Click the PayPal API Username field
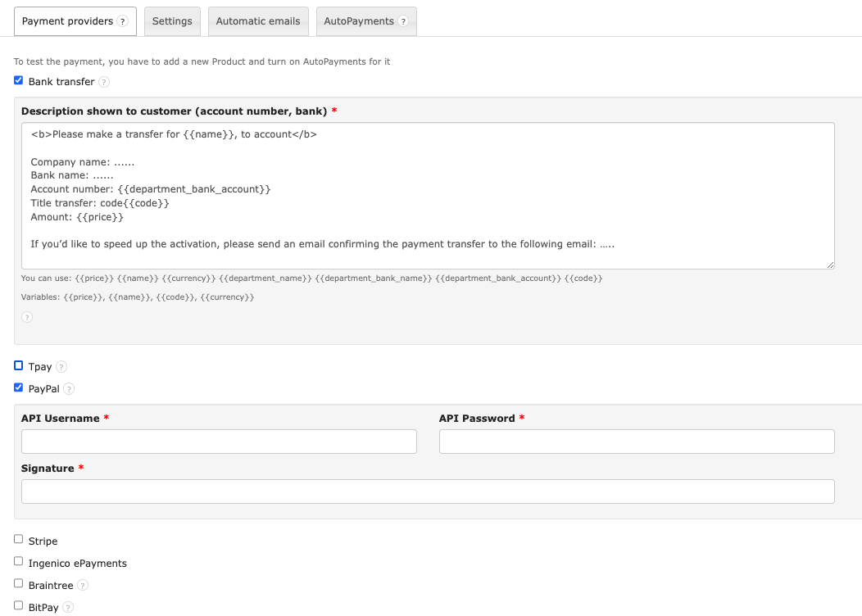The image size is (862, 616). (x=219, y=442)
